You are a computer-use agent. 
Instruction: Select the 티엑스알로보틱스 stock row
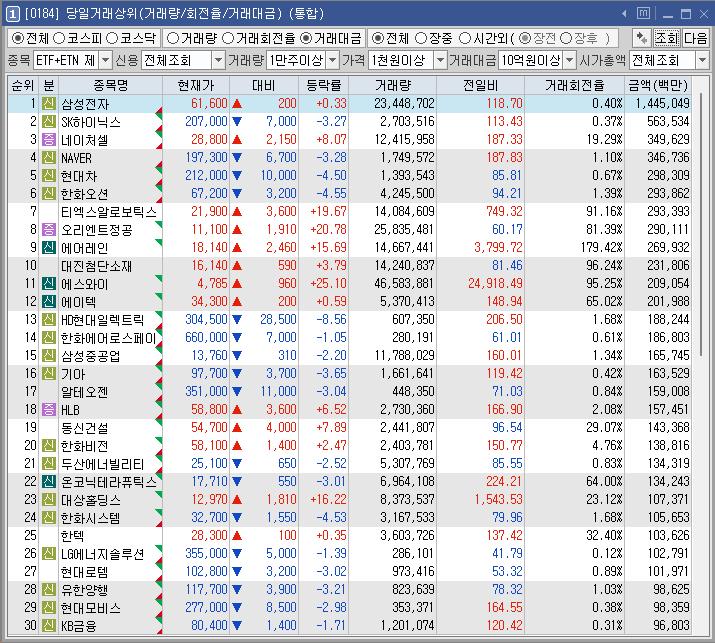click(350, 212)
